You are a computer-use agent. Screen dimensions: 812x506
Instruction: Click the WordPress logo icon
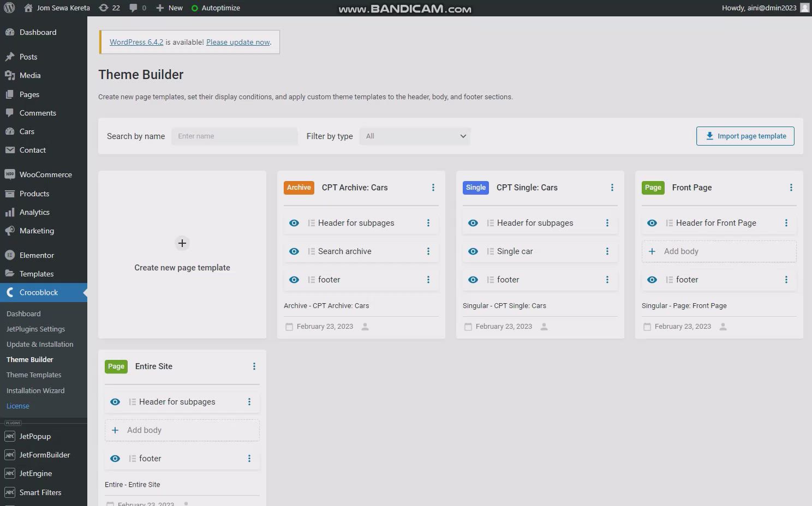pyautogui.click(x=9, y=8)
